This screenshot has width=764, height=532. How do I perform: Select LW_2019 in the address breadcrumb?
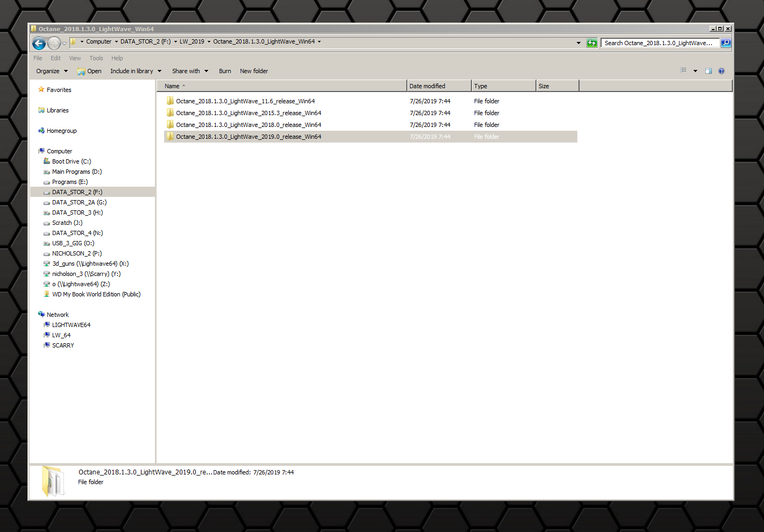pos(192,41)
